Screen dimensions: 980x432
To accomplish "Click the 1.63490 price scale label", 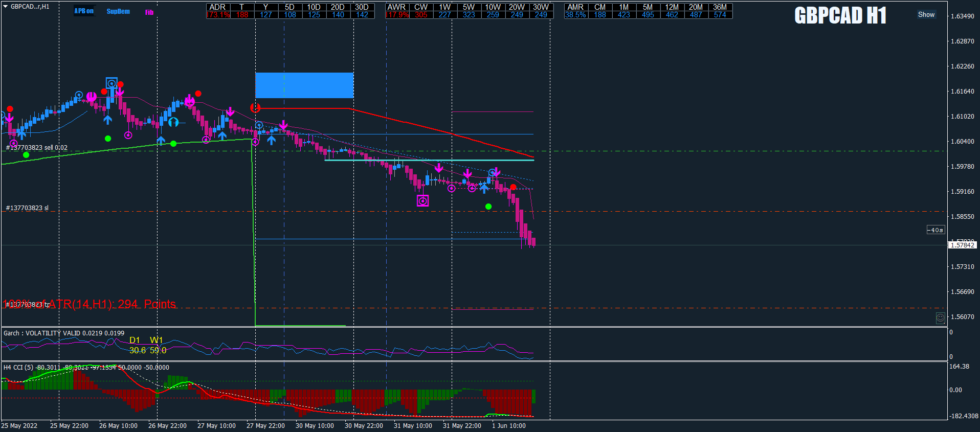I will click(962, 16).
